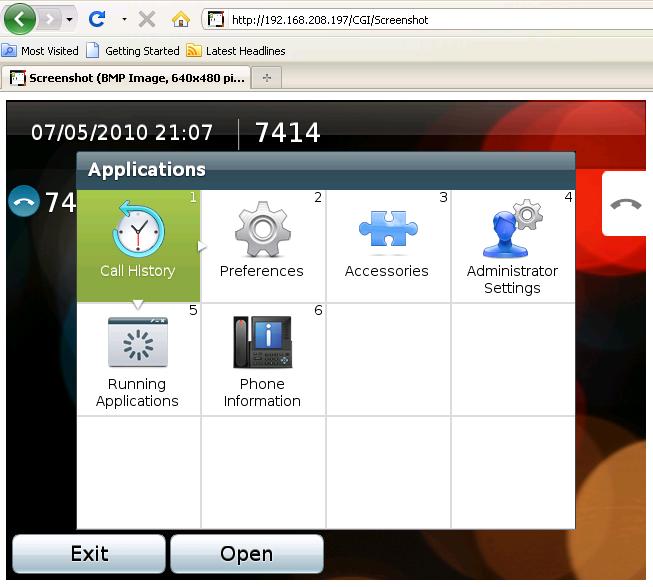Click the Applications window title
Screen dimensions: 653x587
(x=147, y=169)
